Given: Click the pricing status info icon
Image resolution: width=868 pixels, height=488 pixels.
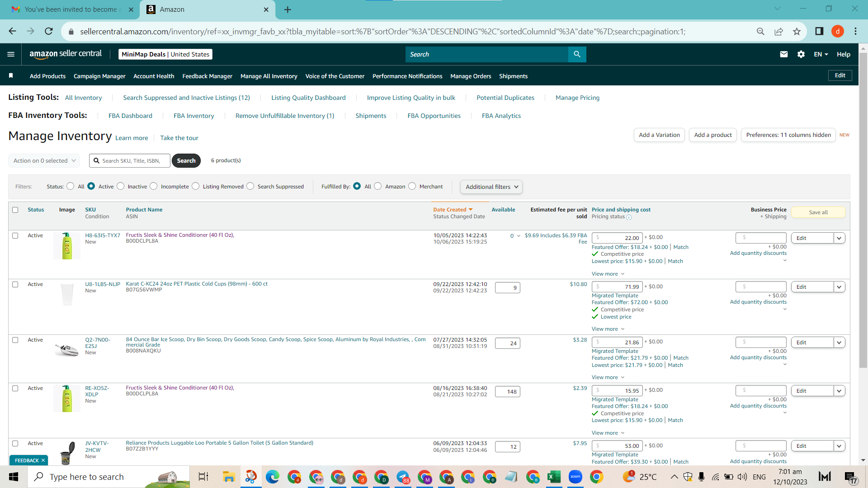Looking at the screenshot, I should [x=629, y=217].
